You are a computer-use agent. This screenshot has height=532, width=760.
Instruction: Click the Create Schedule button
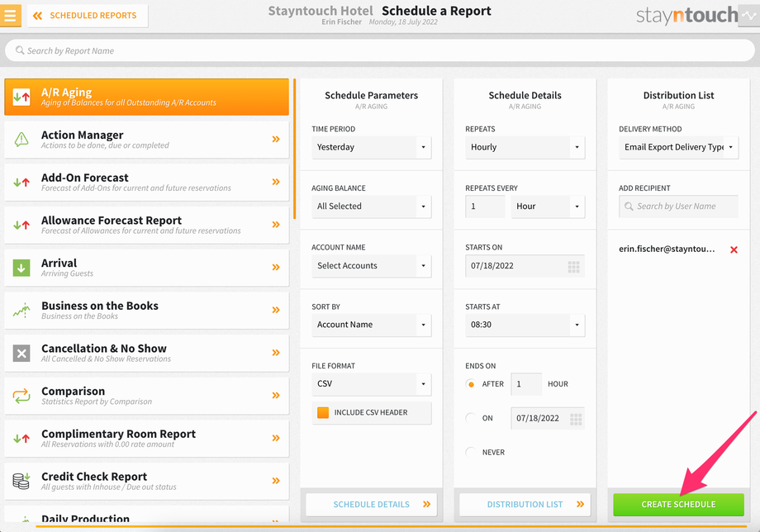pyautogui.click(x=678, y=505)
